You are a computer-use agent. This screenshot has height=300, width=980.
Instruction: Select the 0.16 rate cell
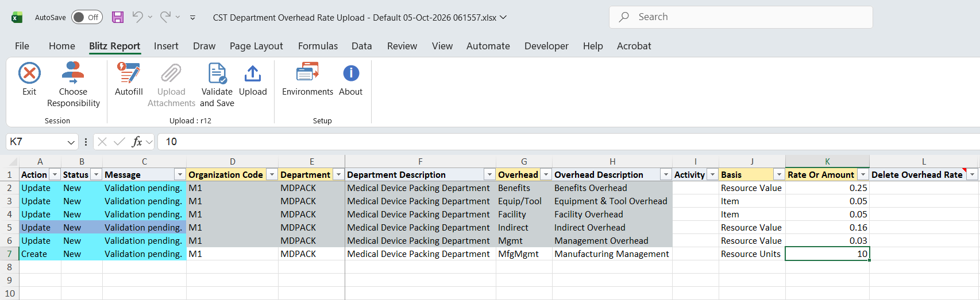click(x=827, y=227)
